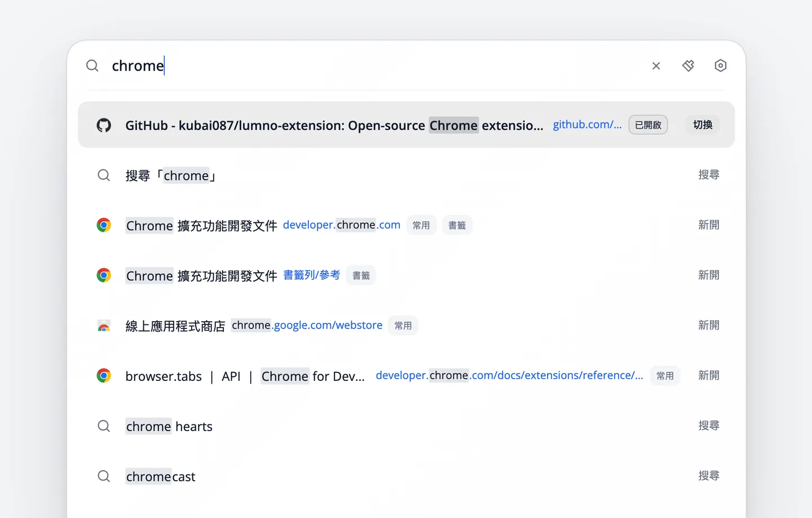The width and height of the screenshot is (812, 518).
Task: Click 書籤 tag on developer.chrome.com row
Action: pyautogui.click(x=457, y=225)
